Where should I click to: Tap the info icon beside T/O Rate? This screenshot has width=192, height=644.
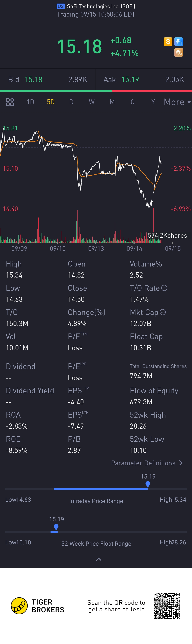pos(164,288)
